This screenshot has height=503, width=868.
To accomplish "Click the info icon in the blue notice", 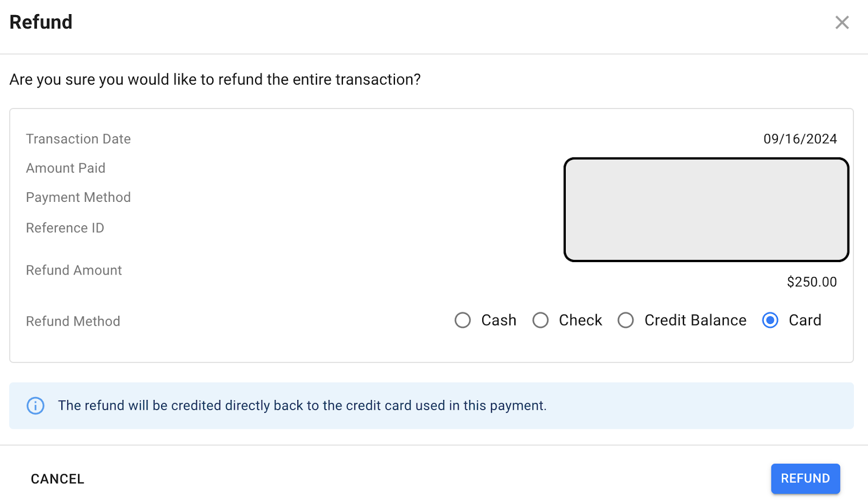I will 36,405.
